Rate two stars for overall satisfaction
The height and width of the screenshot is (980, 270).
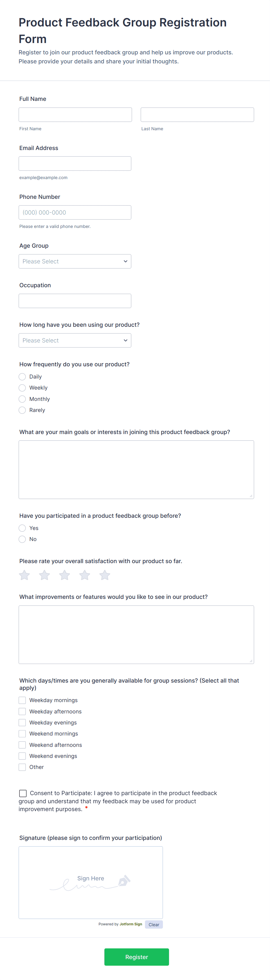[44, 575]
